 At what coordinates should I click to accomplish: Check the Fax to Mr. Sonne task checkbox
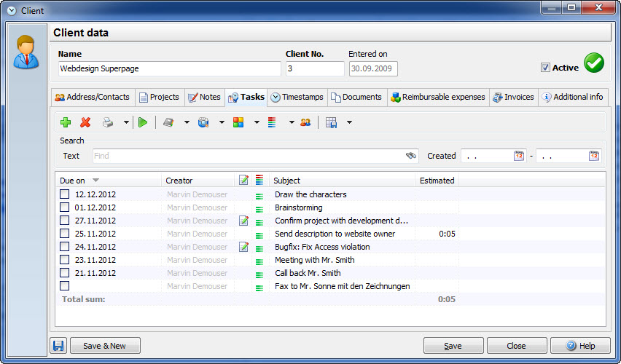65,285
